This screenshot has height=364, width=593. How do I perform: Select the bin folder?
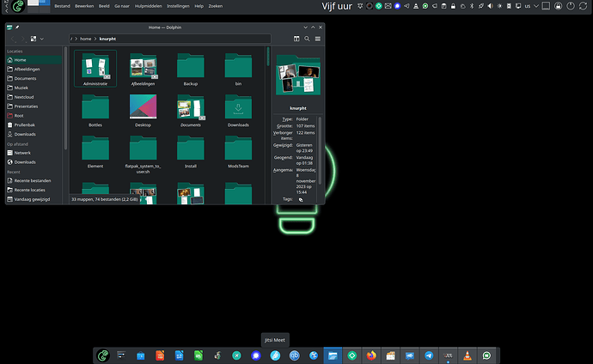238,69
